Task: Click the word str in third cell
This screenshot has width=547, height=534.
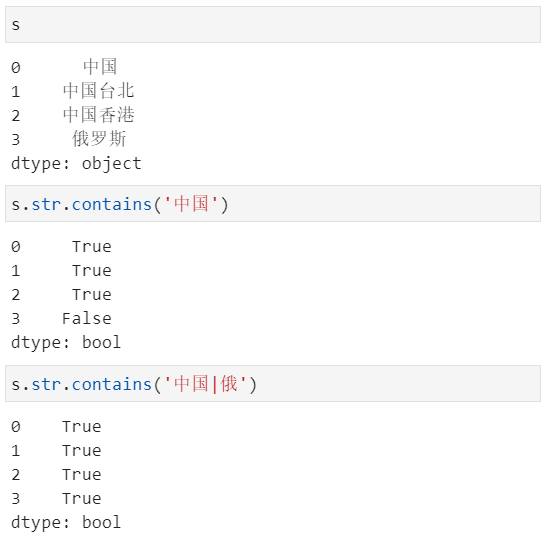Action: click(46, 384)
